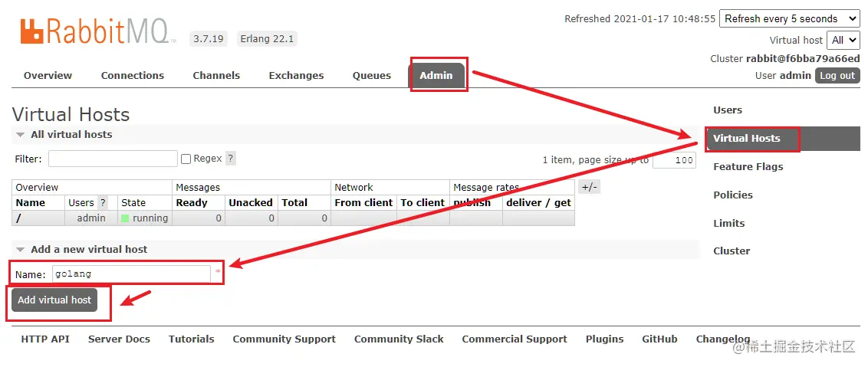This screenshot has width=868, height=367.
Task: Click the virtual host Name input field
Action: tap(132, 274)
